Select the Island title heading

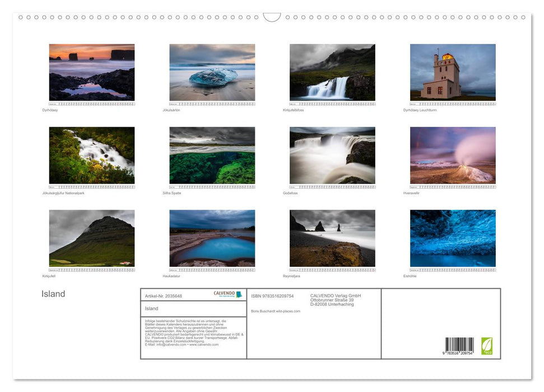53,293
